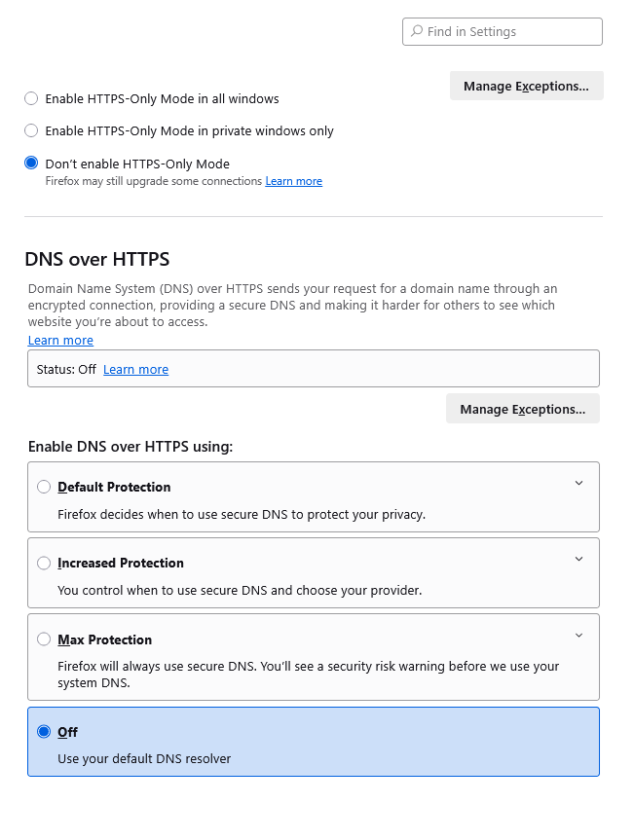Click the Status: Off message box
The width and height of the screenshot is (634, 840).
[x=314, y=369]
